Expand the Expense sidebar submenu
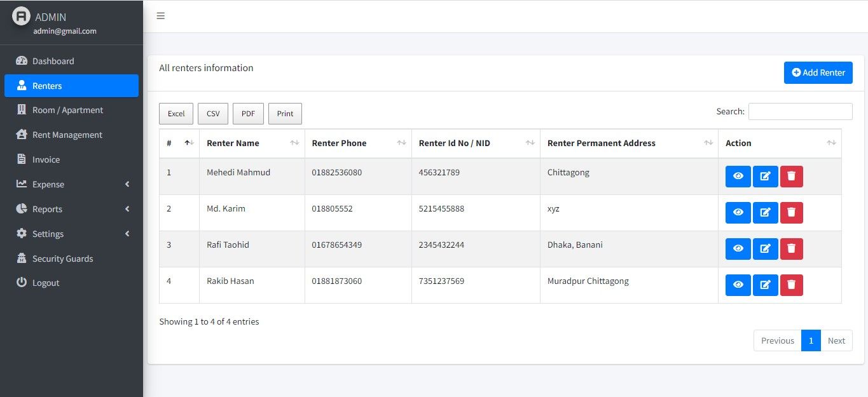Screen dimensions: 868x397 click(x=71, y=184)
